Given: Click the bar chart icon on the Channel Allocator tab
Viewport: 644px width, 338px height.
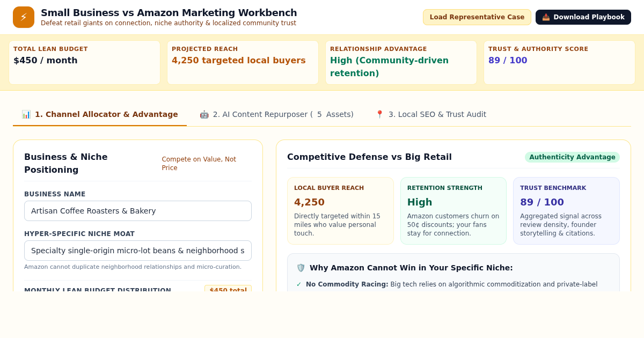Looking at the screenshot, I should point(26,114).
